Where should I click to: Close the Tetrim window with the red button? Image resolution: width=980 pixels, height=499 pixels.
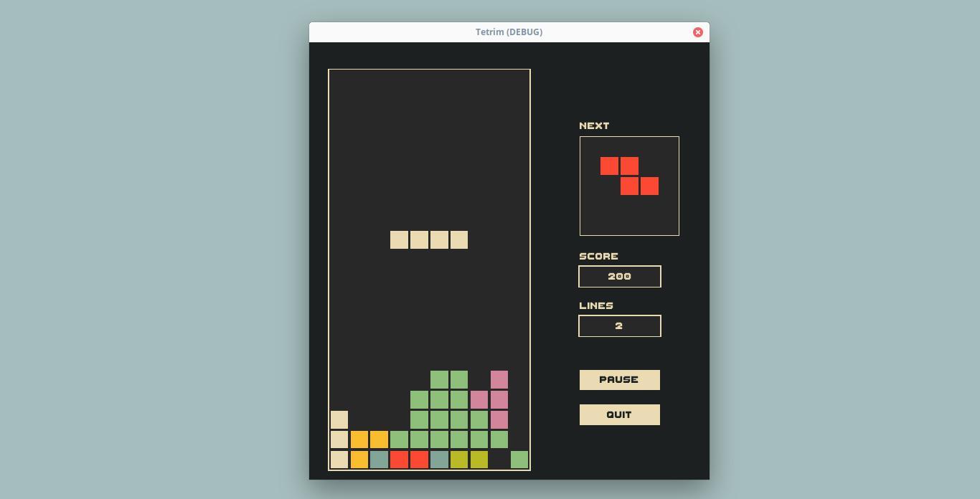tap(697, 32)
